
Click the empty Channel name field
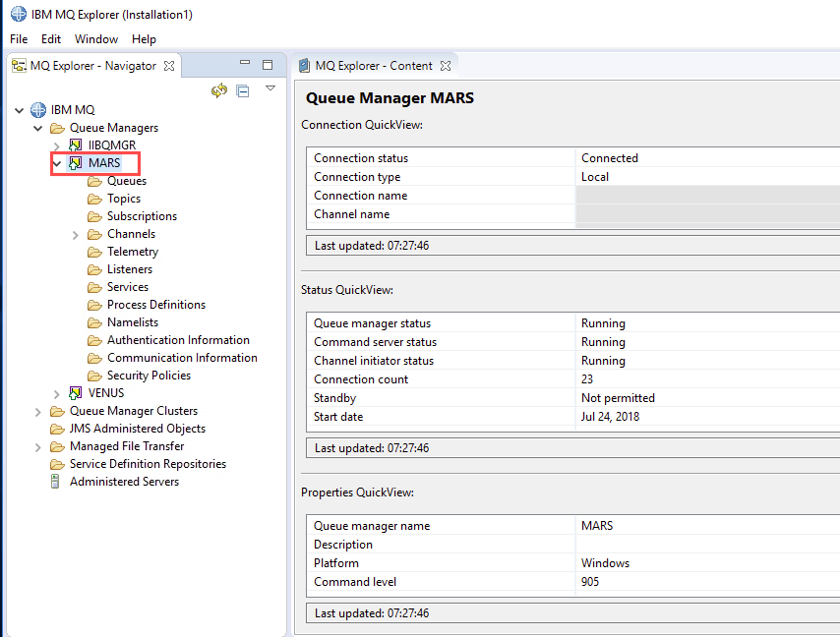(707, 214)
